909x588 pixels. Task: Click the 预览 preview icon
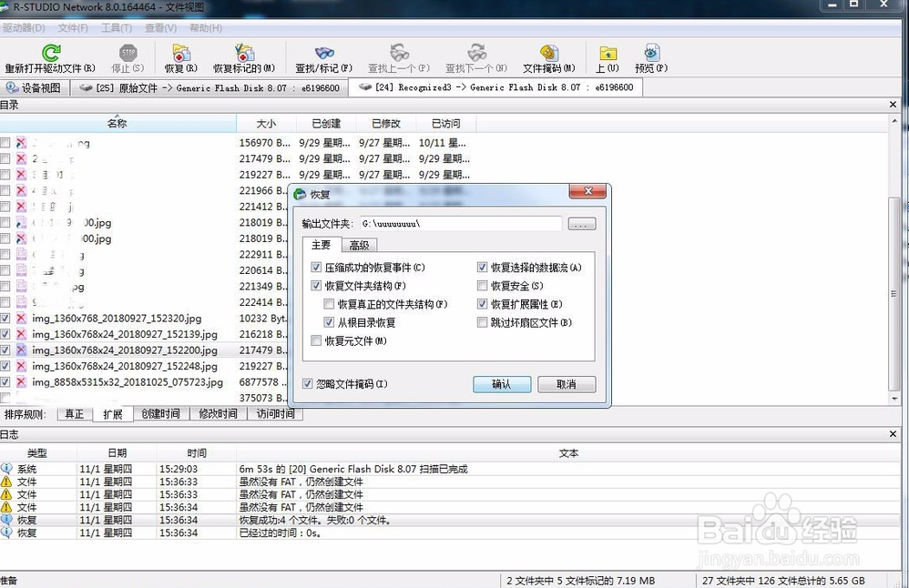coord(651,54)
